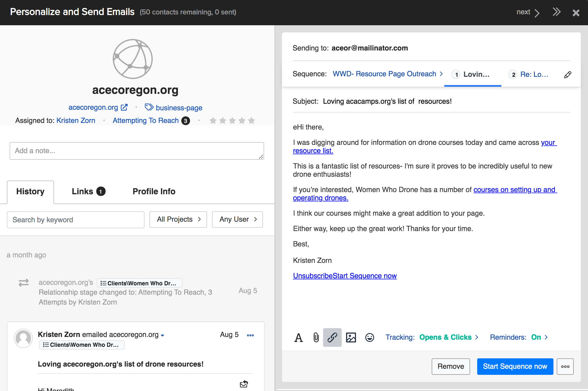
Task: Click the Add a note field
Action: coord(137,151)
